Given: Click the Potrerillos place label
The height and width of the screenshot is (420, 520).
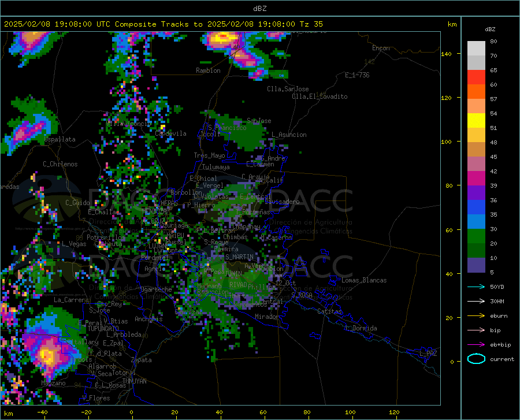Looking at the screenshot, I should 106,237.
